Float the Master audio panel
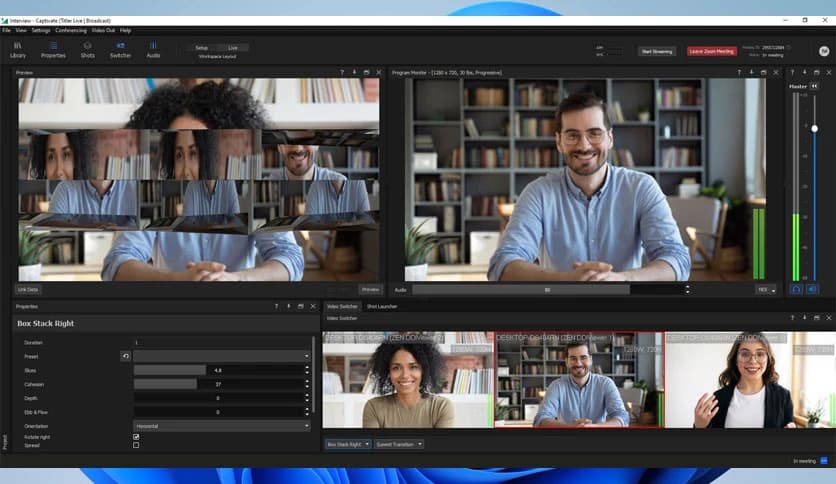 [x=817, y=72]
